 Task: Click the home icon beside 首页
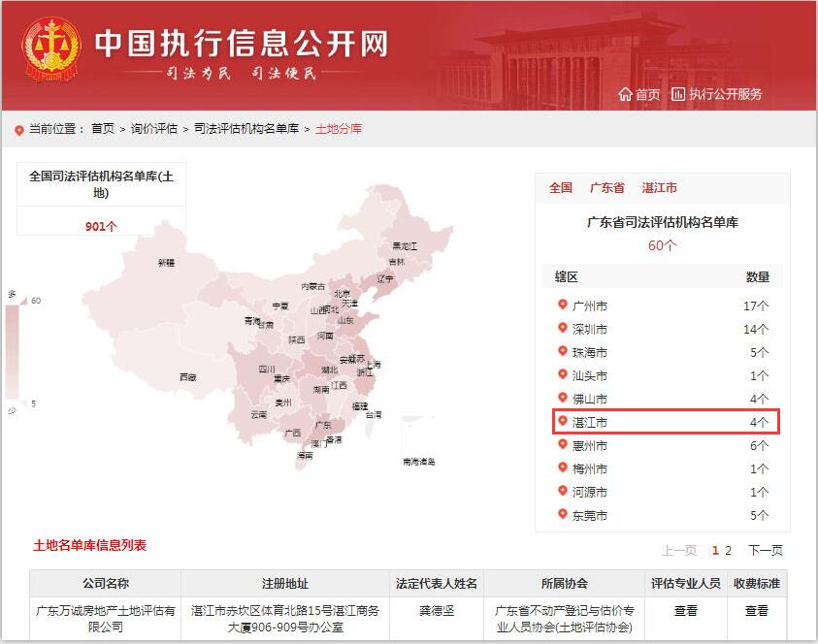[625, 94]
